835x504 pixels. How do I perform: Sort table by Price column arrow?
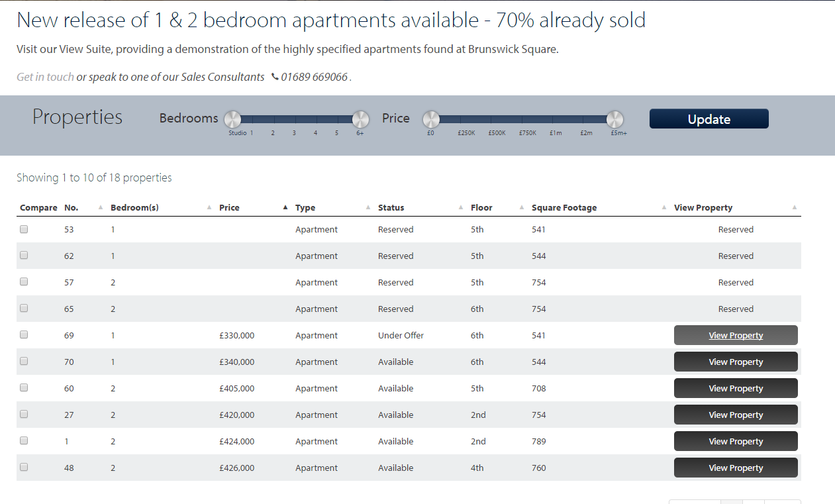[285, 207]
